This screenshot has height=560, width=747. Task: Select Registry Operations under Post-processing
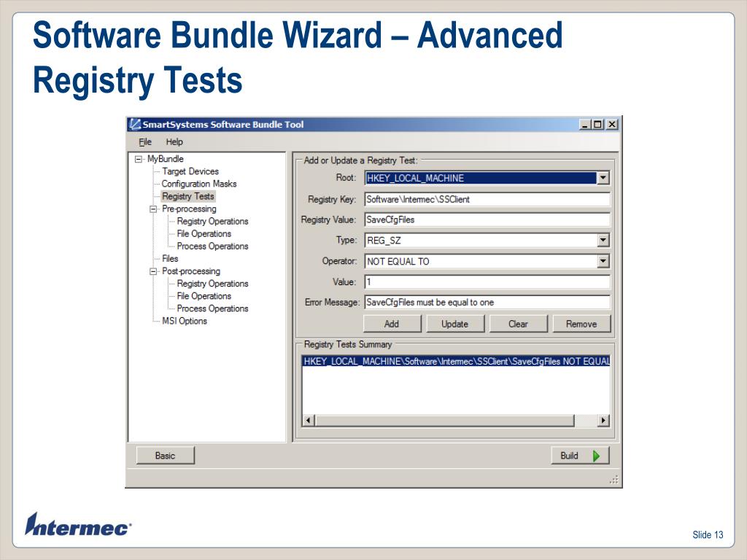point(212,284)
